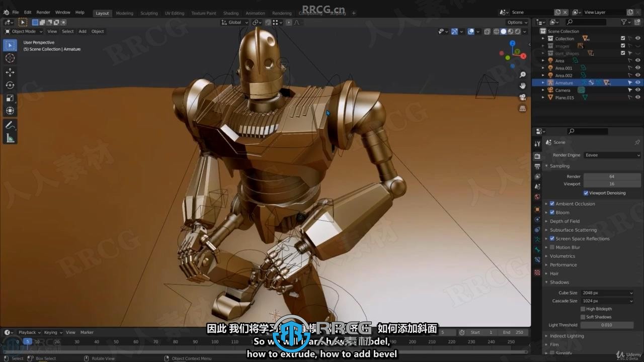644x362 pixels.
Task: Switch to the UV Editing workspace tab
Action: (x=175, y=13)
